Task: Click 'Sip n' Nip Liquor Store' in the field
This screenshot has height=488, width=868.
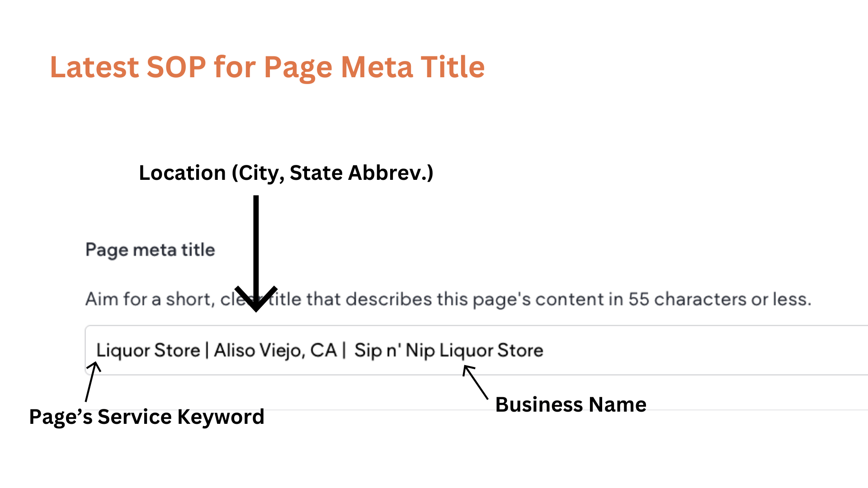Action: coord(448,351)
